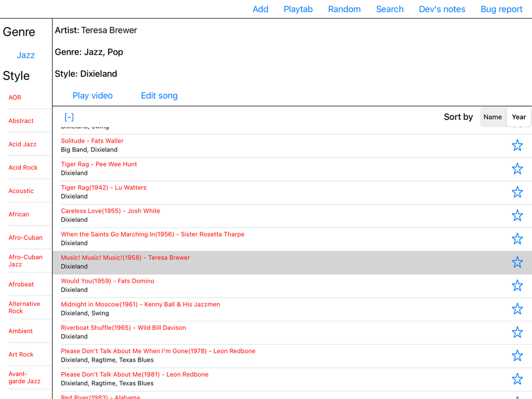Favorite Please Don't Talk About Me When I'm Gone(1978)
The width and height of the screenshot is (532, 399).
[x=517, y=356]
